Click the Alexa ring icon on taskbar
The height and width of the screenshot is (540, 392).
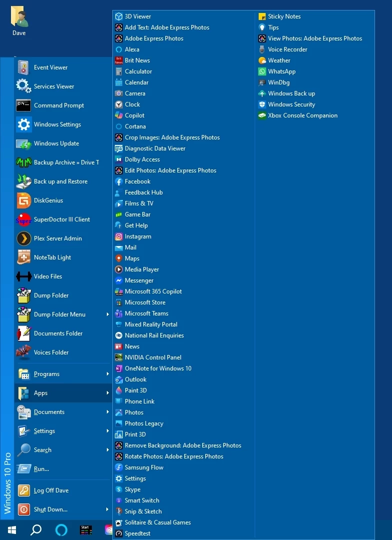click(61, 529)
